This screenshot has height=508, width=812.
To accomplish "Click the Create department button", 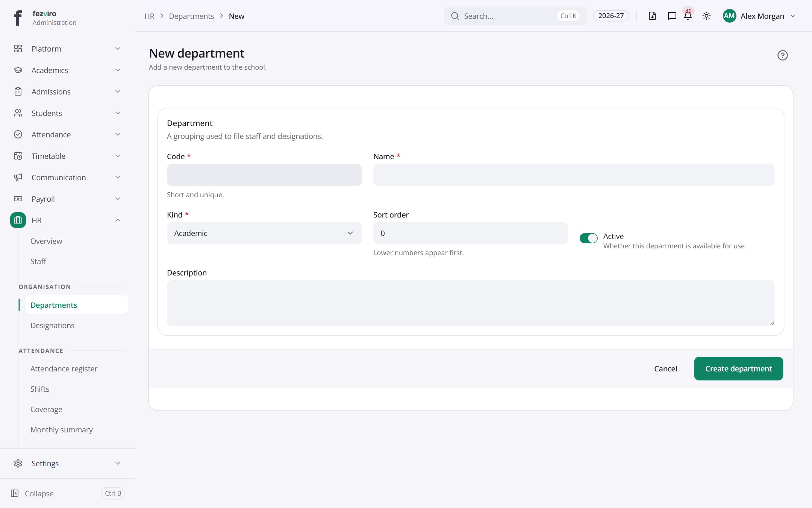I will (738, 369).
